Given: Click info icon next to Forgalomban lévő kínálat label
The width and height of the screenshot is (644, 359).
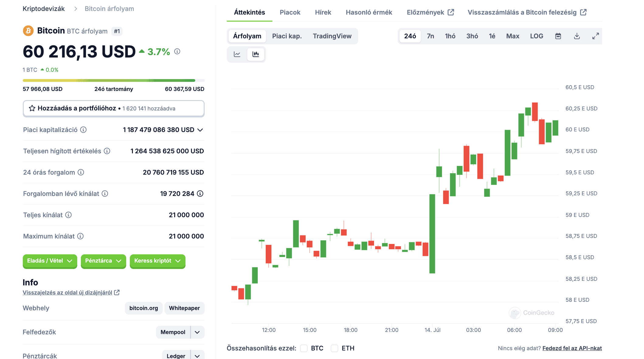Looking at the screenshot, I should click(105, 194).
